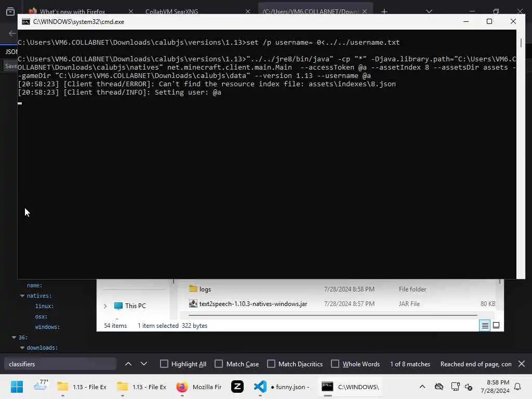Viewport: 532px width, 399px height.
Task: Close the /C:/Users/VM6.COLLABNET tab
Action: pyautogui.click(x=364, y=11)
